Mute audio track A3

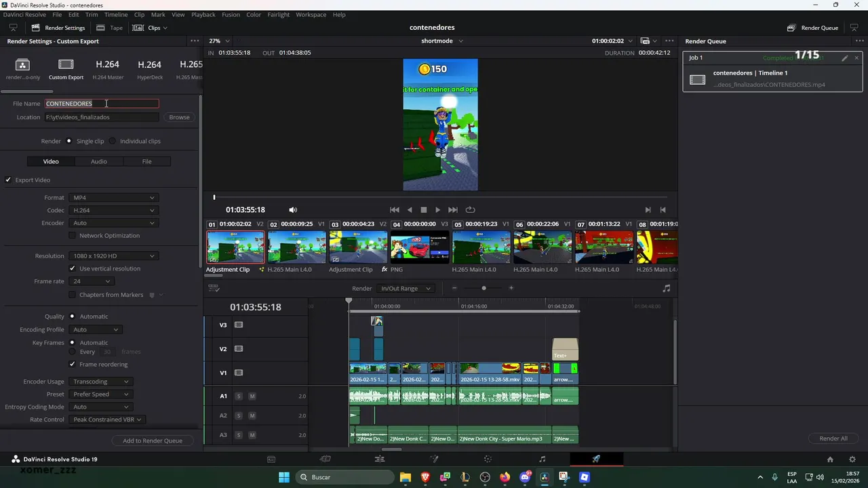click(x=252, y=435)
